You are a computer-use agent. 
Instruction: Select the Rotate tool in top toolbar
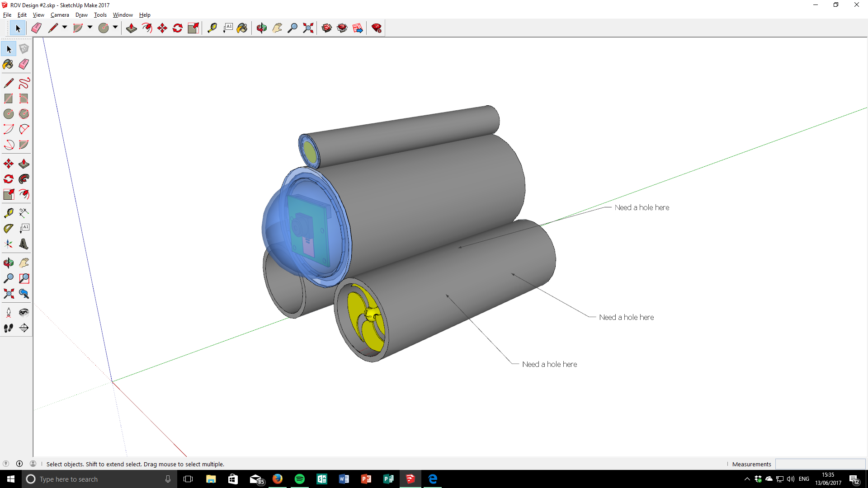tap(178, 28)
